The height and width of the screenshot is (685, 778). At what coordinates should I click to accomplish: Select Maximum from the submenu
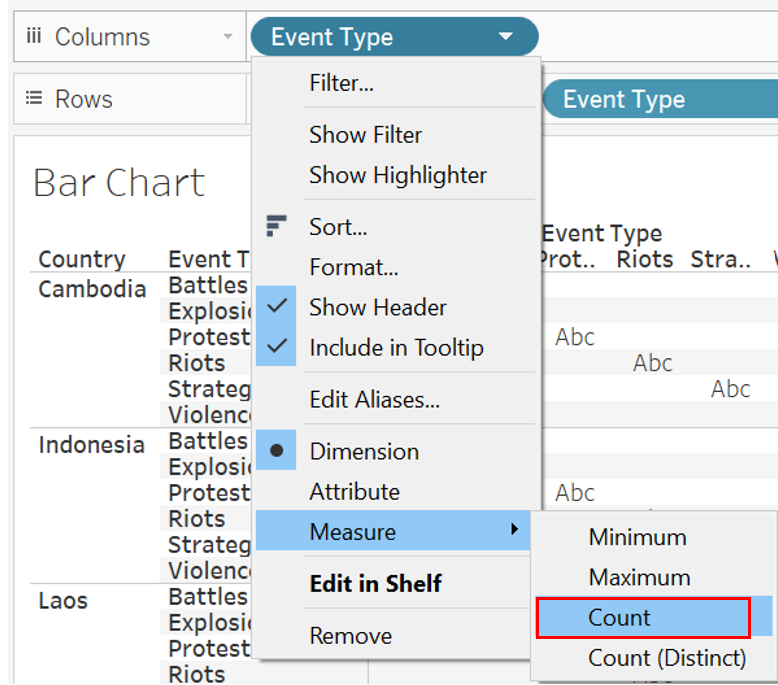click(x=639, y=577)
